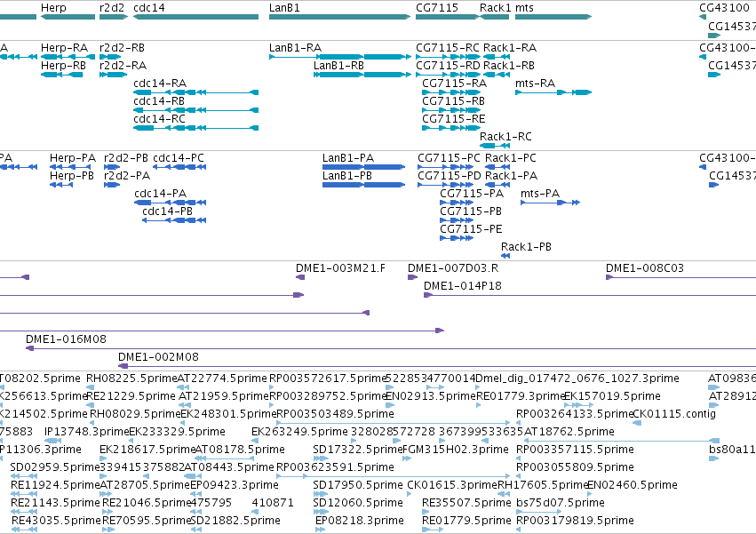The width and height of the screenshot is (756, 534).
Task: Click the Herp-PB protein label
Action: [x=72, y=176]
